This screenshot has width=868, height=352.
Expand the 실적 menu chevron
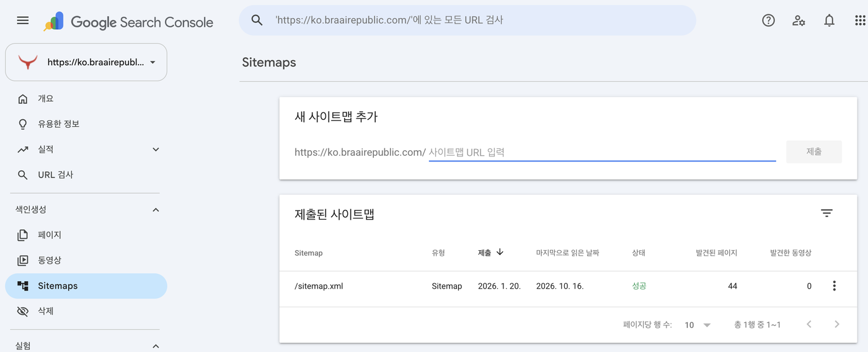[156, 150]
